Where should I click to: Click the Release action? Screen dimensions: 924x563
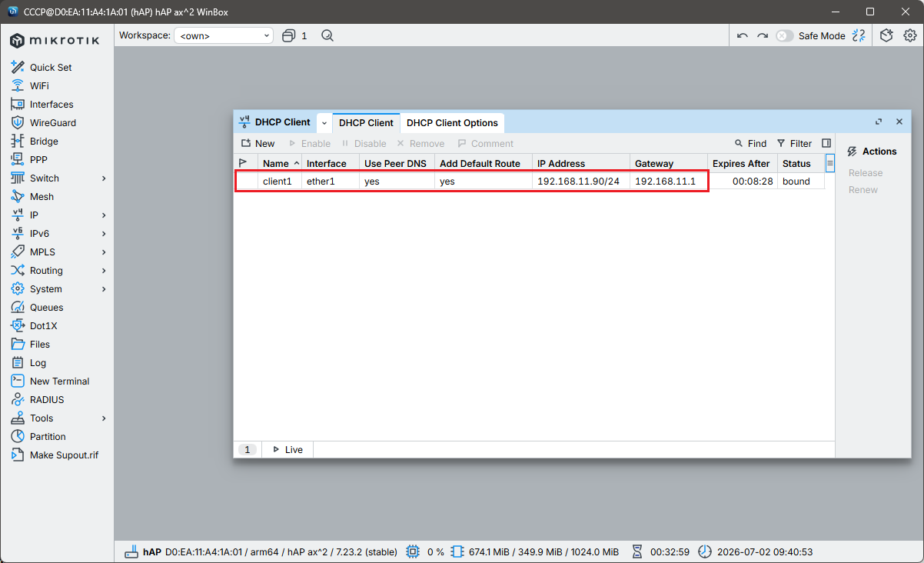[x=866, y=173]
